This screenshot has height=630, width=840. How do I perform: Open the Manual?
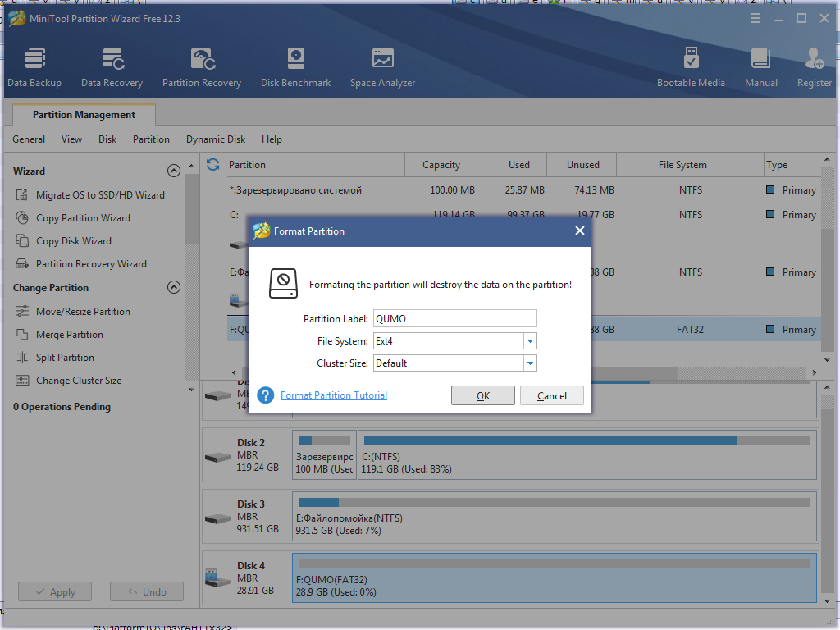click(x=760, y=68)
